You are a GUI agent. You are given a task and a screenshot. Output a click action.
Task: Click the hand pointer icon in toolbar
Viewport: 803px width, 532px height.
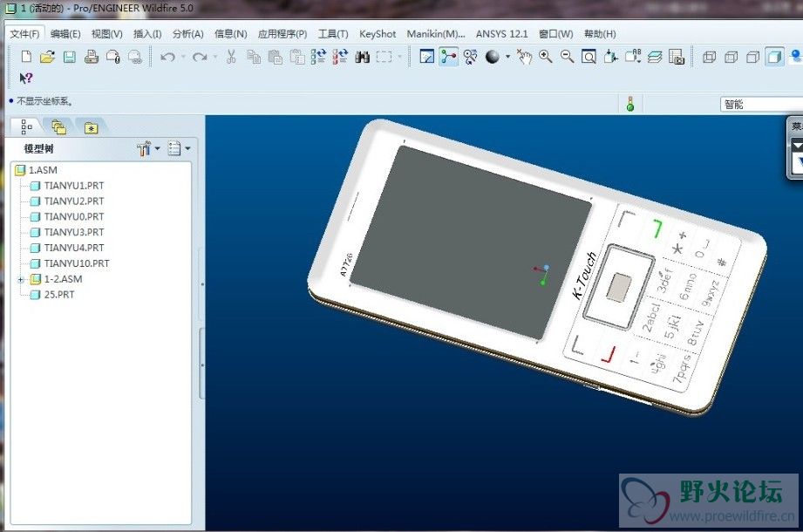click(x=524, y=57)
